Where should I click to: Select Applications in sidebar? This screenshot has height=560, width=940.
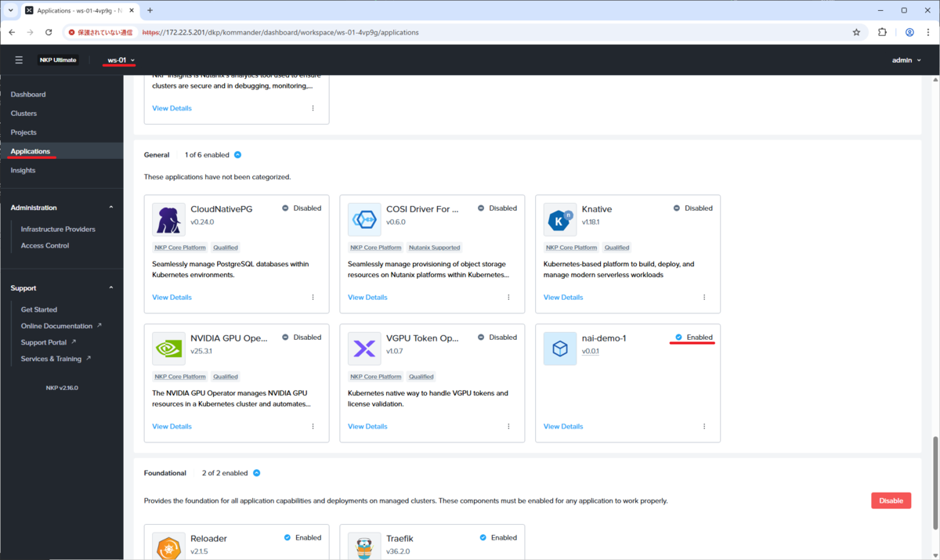31,151
